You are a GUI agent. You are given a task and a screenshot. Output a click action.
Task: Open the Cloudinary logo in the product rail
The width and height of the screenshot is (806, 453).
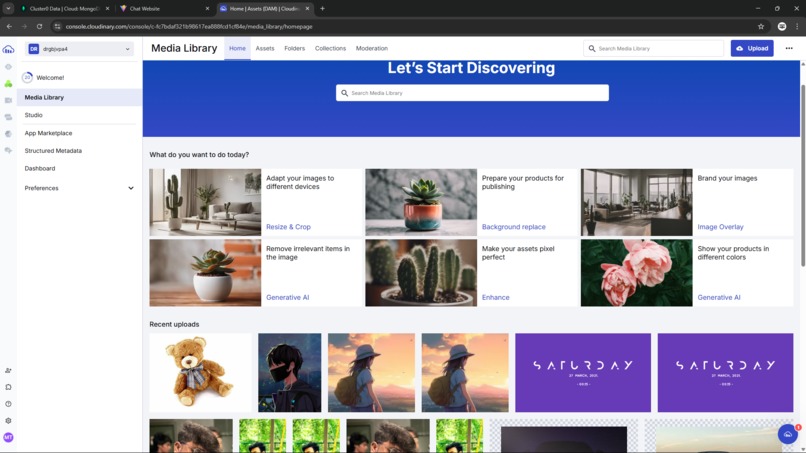coord(8,49)
